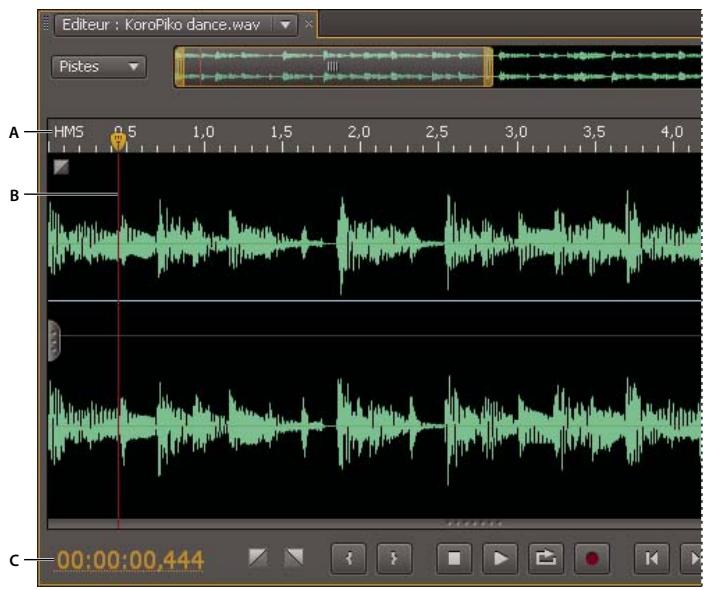Click the fade-out icon in transport bar

pyautogui.click(x=293, y=557)
